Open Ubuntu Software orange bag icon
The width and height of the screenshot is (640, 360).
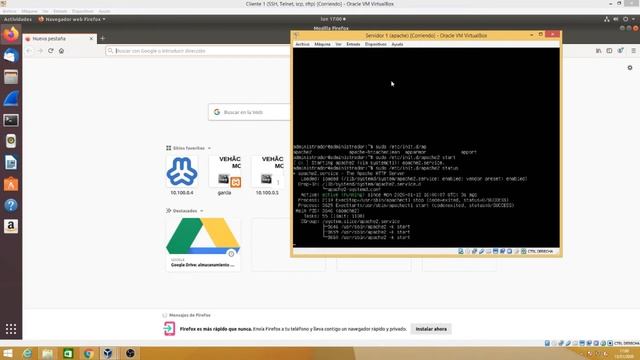point(11,184)
